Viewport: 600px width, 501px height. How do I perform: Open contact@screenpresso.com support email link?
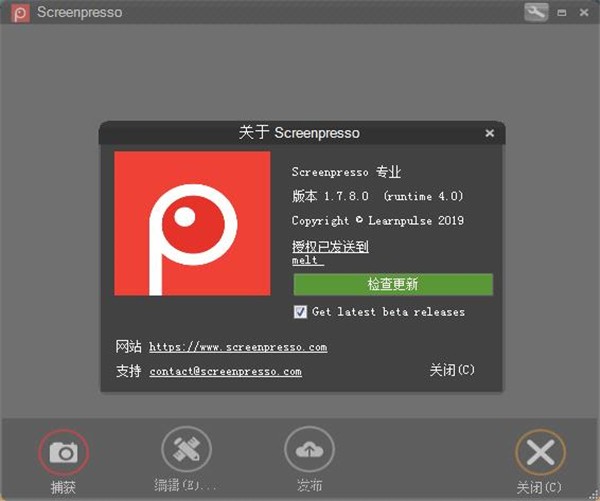coord(226,371)
